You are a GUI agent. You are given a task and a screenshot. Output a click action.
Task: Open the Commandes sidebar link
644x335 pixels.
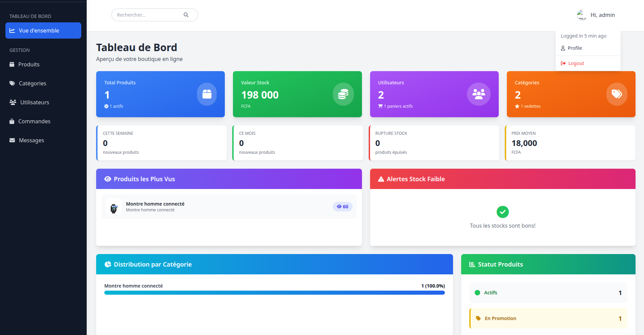[x=34, y=121]
